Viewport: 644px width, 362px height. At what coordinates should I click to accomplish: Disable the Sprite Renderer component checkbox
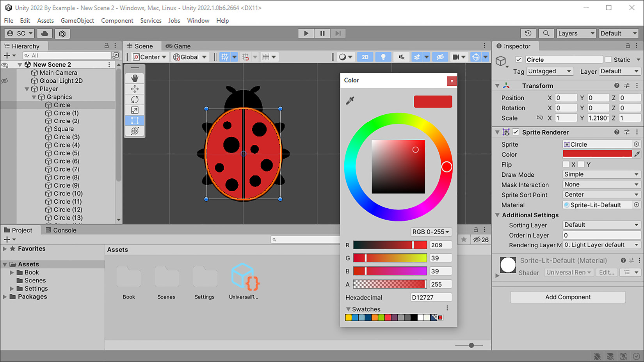point(516,132)
